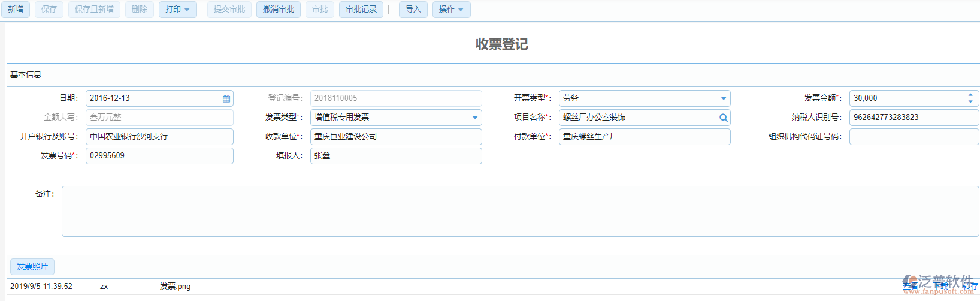Open the 操作 dropdown menu
This screenshot has height=301, width=980.
coord(451,10)
